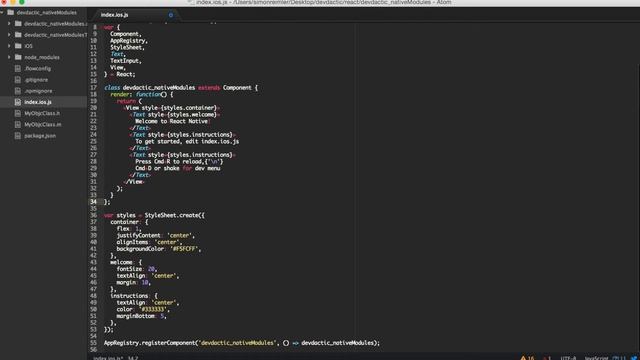This screenshot has width=640, height=360.
Task: Click the 'class devdactic_nativeModules extends Component' line
Action: [181, 88]
